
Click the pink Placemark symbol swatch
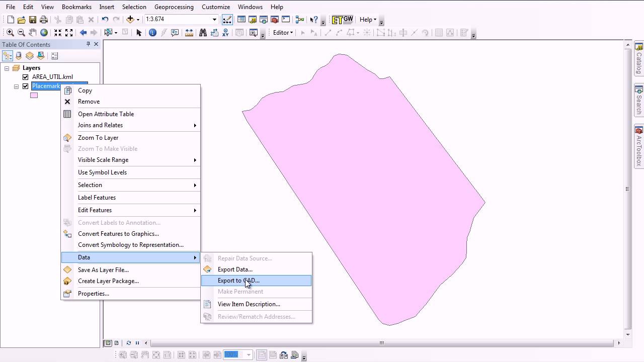click(x=34, y=95)
